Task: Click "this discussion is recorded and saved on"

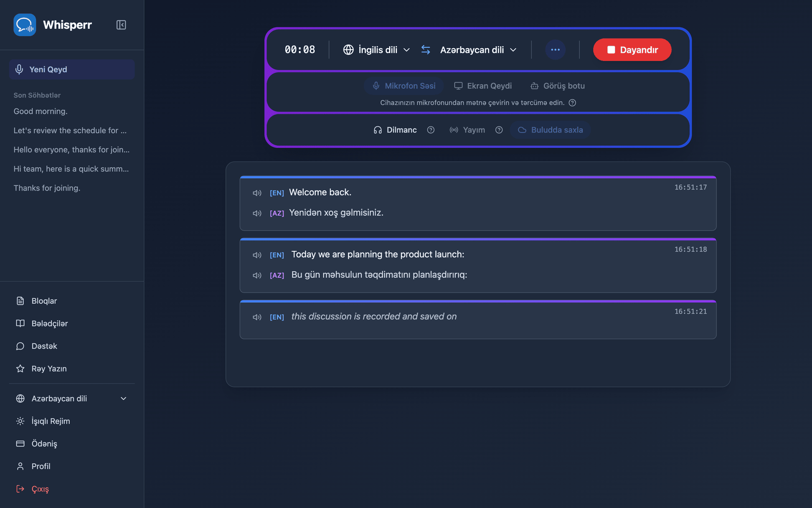Action: pyautogui.click(x=374, y=316)
